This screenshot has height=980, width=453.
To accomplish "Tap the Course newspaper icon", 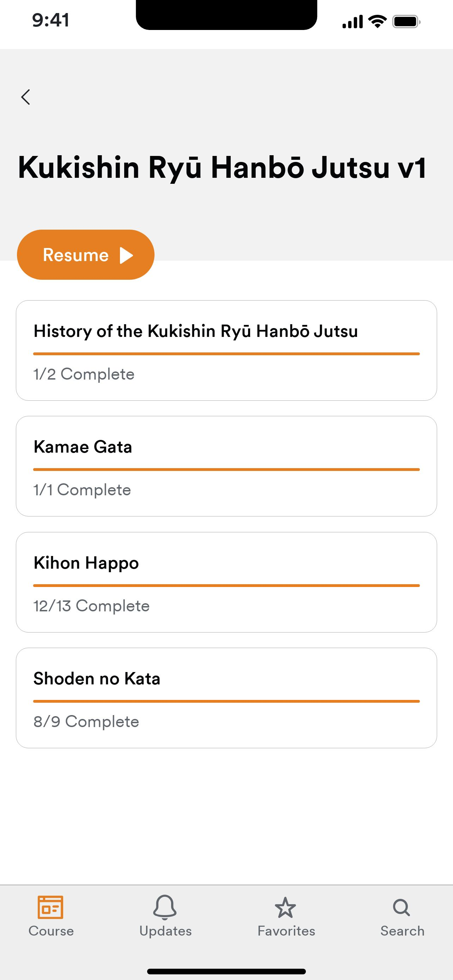I will (x=50, y=907).
